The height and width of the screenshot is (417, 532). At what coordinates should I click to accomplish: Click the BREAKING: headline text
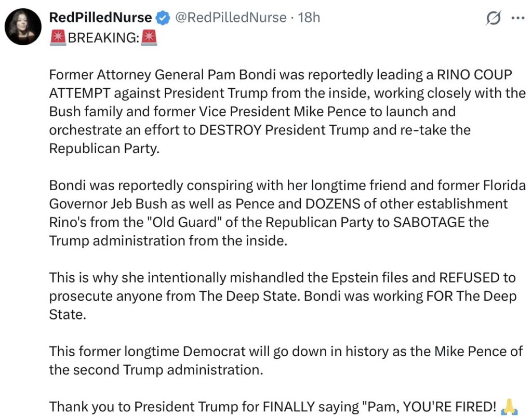pos(104,37)
